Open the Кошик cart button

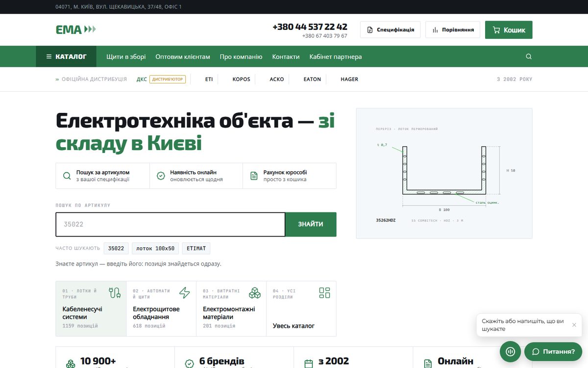click(x=509, y=29)
